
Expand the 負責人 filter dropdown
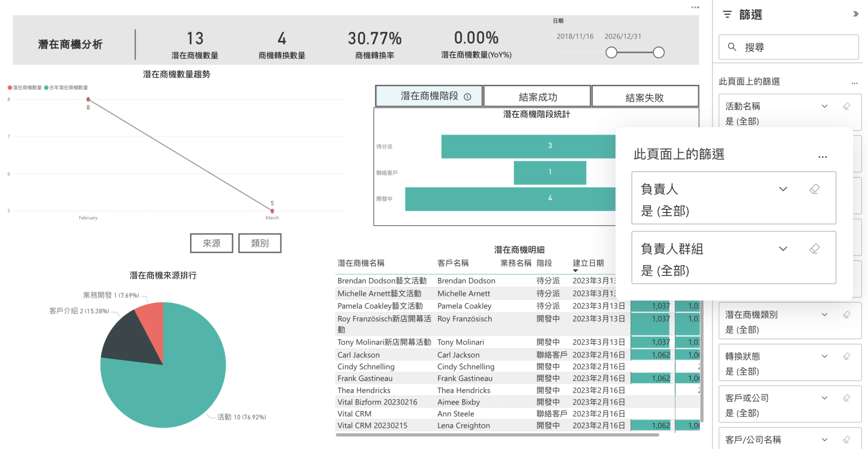point(783,189)
